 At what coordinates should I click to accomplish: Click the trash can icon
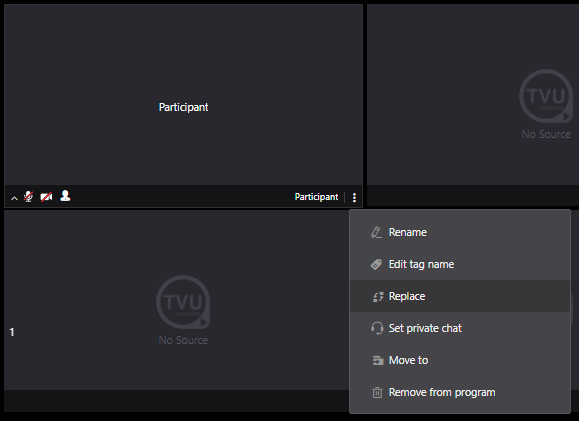click(377, 392)
